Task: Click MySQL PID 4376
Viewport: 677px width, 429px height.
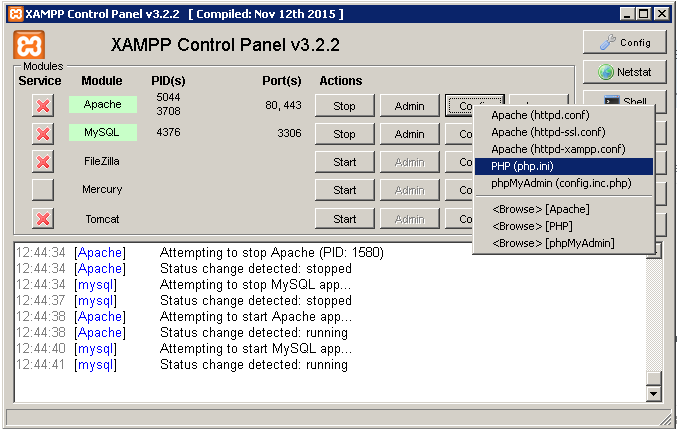Action: coord(168,132)
